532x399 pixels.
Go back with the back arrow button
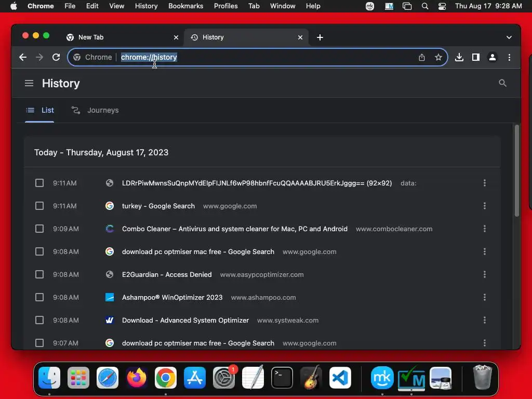coord(23,57)
